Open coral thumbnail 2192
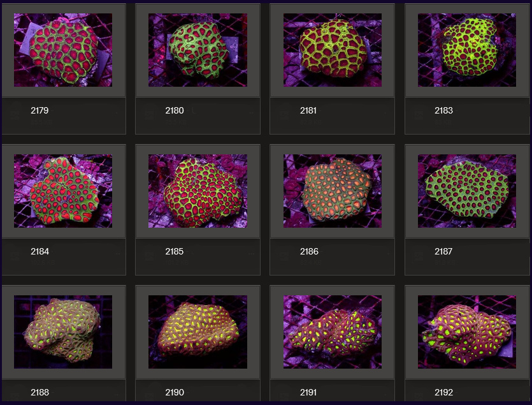Image resolution: width=532 pixels, height=405 pixels. 467,332
